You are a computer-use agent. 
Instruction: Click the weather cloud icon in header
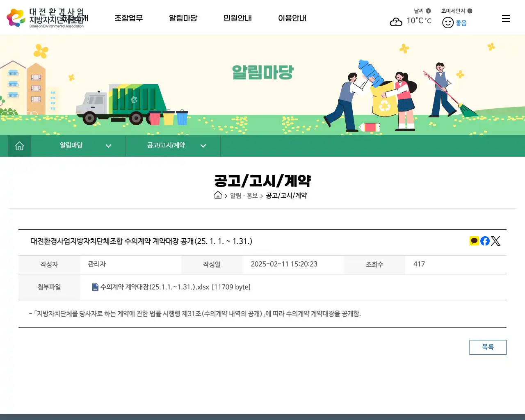click(396, 22)
